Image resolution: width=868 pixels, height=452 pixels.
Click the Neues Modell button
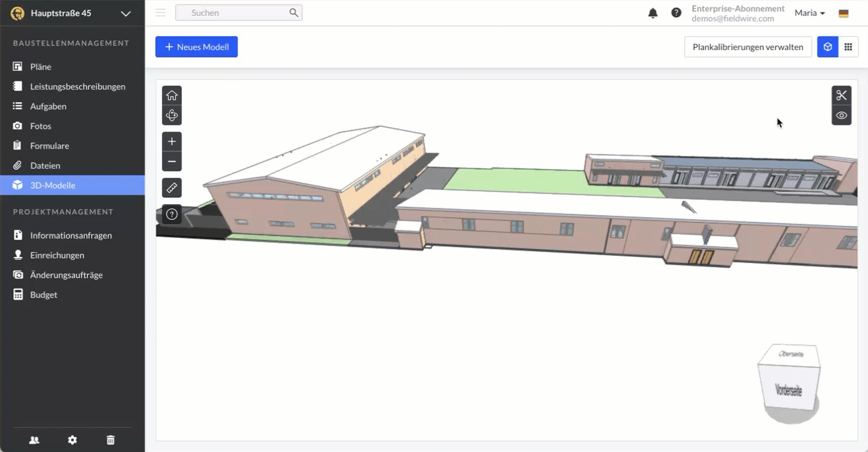(x=196, y=47)
